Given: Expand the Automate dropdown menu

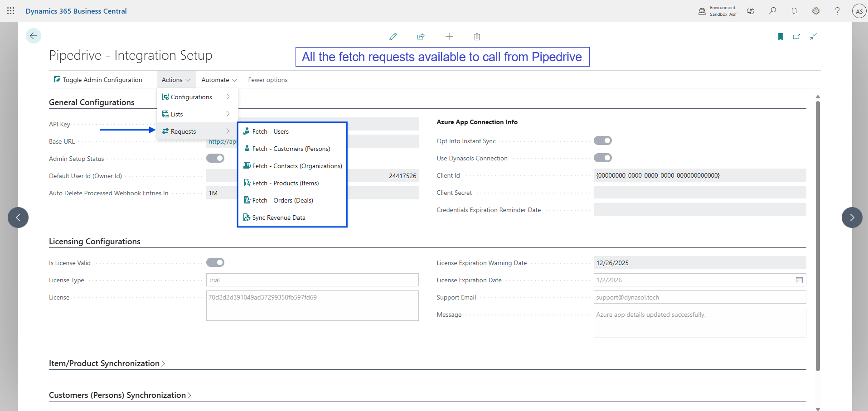Looking at the screenshot, I should pyautogui.click(x=219, y=80).
